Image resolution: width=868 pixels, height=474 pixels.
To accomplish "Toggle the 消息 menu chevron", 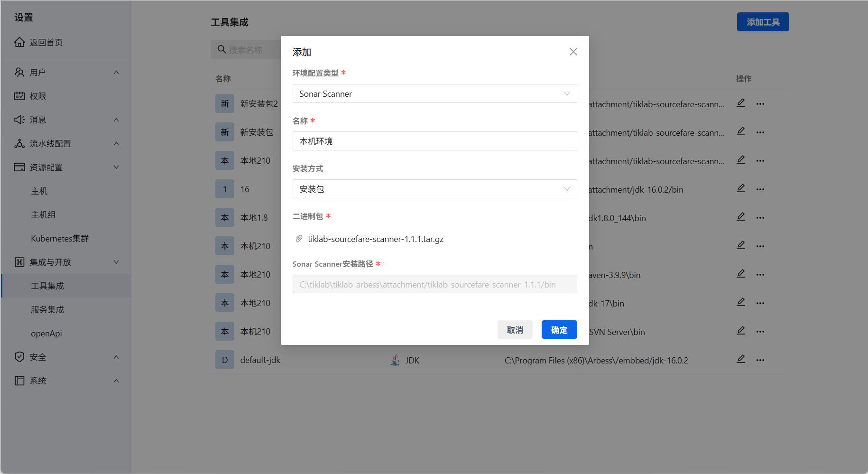I will (116, 120).
